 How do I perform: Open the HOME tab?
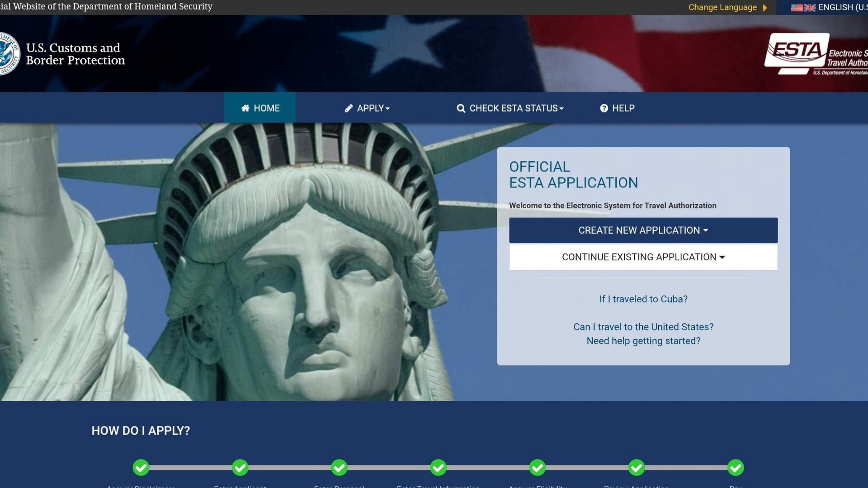coord(260,108)
